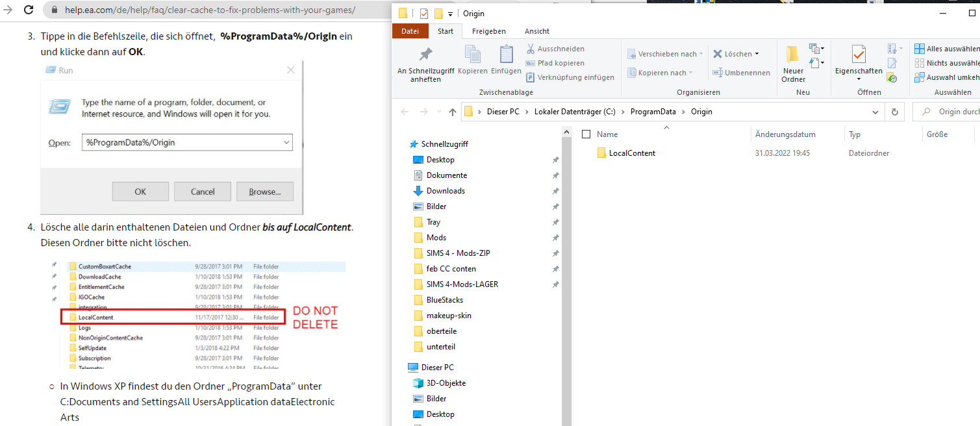Reload the help.ea.com page in the browser

(x=29, y=10)
